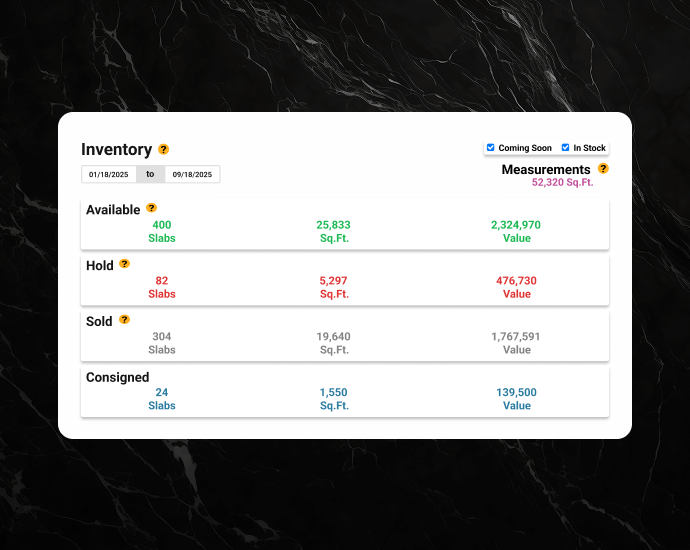Viewport: 690px width, 550px height.
Task: Uncheck the In Stock checkbox
Action: click(566, 148)
